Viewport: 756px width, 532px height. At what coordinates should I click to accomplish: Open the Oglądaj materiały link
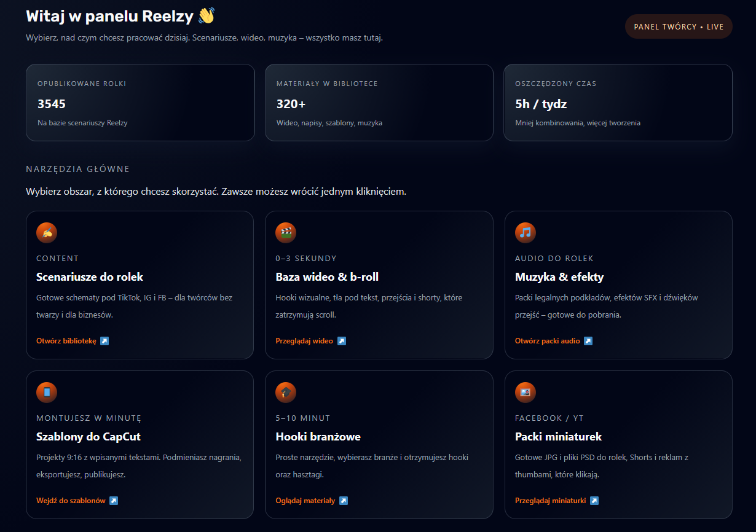pyautogui.click(x=305, y=501)
